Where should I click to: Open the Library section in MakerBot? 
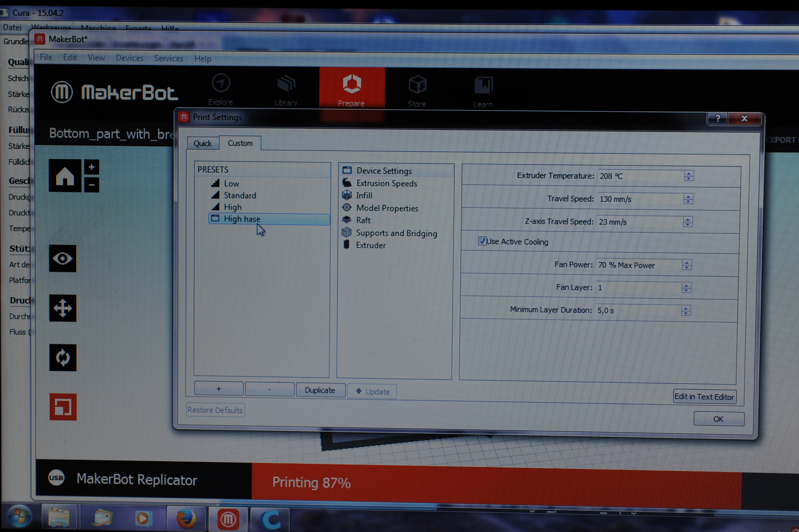click(x=286, y=90)
